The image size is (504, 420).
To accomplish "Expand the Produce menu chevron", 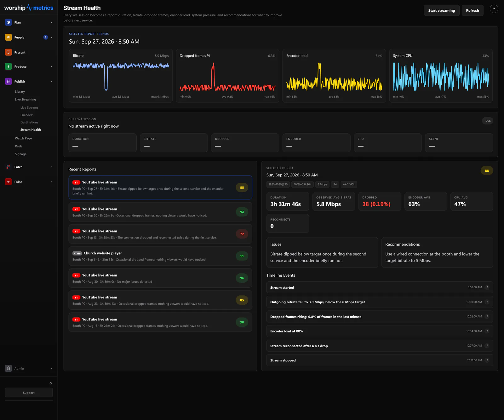I will (x=52, y=66).
